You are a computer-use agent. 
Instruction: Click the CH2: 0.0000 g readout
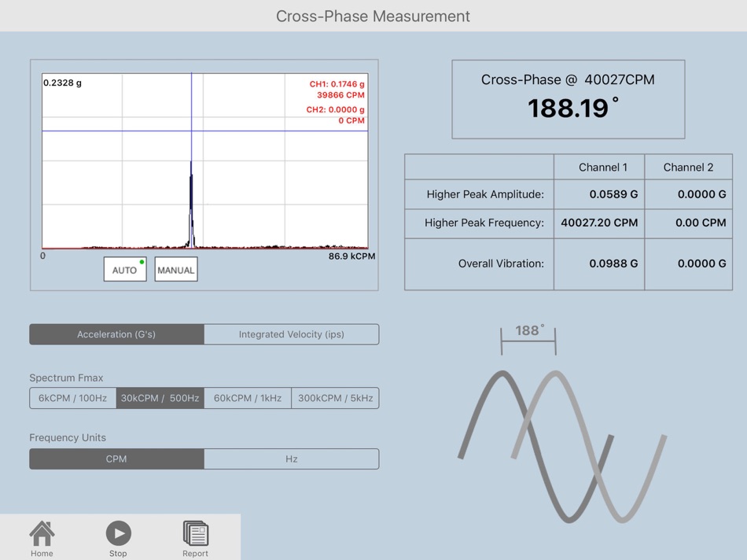(336, 109)
